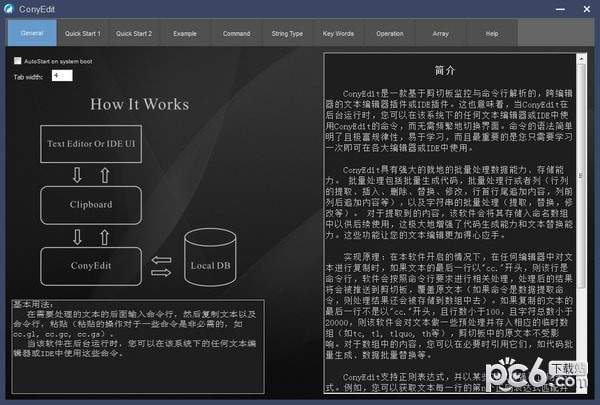600x405 pixels.
Task: Select the Command tab
Action: click(236, 33)
